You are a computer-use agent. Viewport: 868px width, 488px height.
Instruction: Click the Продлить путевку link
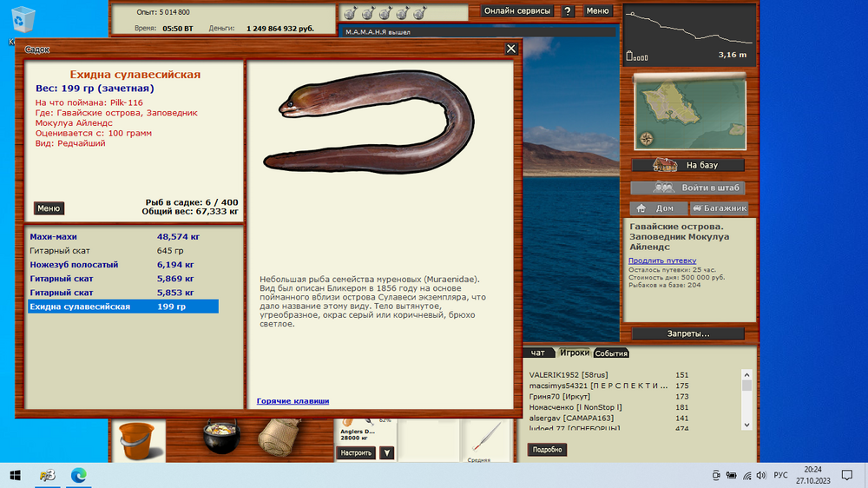[x=663, y=260]
